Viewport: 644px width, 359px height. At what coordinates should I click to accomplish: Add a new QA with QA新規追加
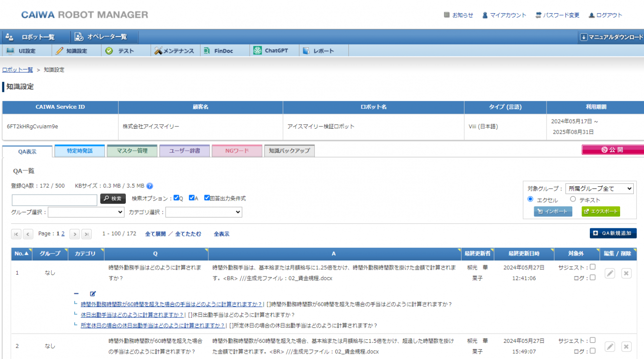[x=613, y=233]
